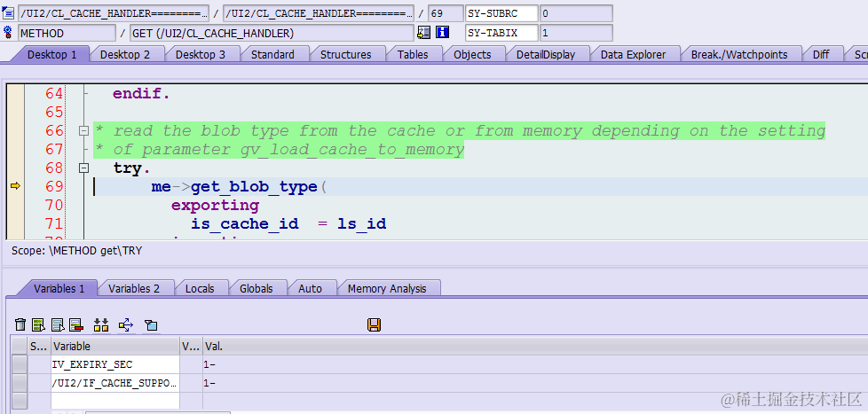The image size is (868, 414).
Task: Select the Variables 2 tab
Action: point(134,288)
